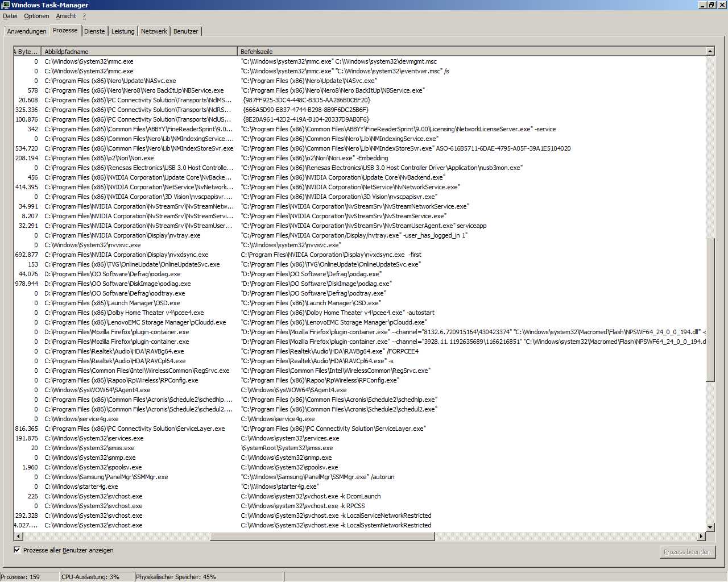Select the nvtray.exe path in Abbildpfadname
The image size is (728, 582).
[122, 235]
